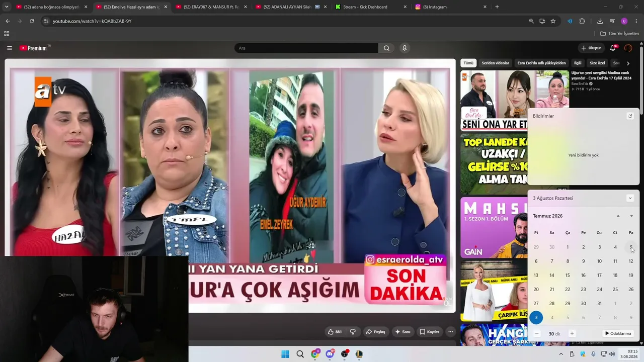Open a new browser tab
Viewport: 644px width, 362px height.
pyautogui.click(x=497, y=7)
